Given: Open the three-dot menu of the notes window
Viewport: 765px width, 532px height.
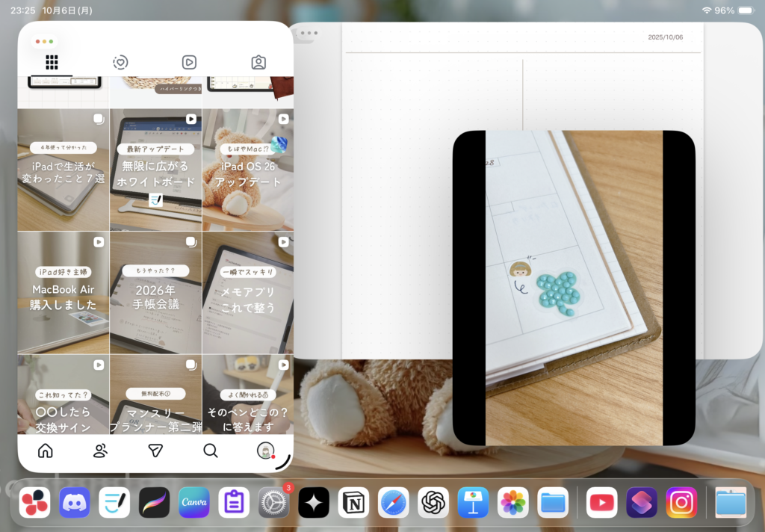Looking at the screenshot, I should coord(308,33).
